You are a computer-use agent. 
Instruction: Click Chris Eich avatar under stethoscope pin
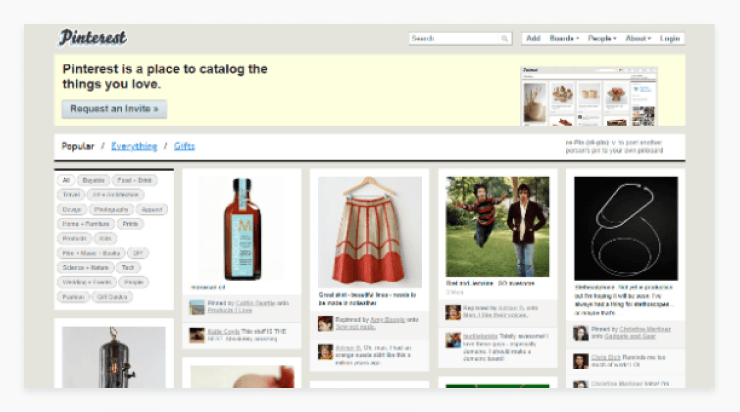(x=581, y=361)
